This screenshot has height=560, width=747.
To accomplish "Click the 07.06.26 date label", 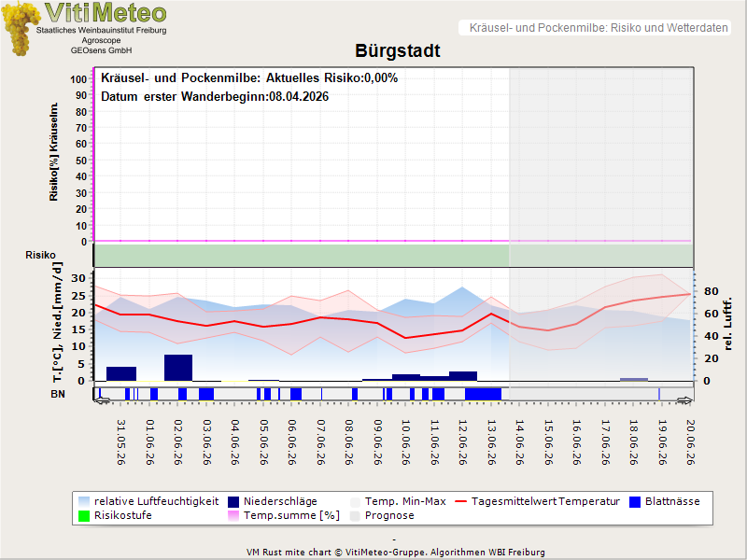I will click(x=320, y=441).
